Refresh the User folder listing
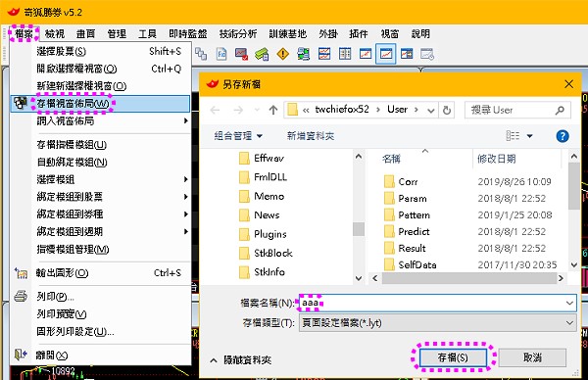The width and height of the screenshot is (588, 380). [x=446, y=110]
